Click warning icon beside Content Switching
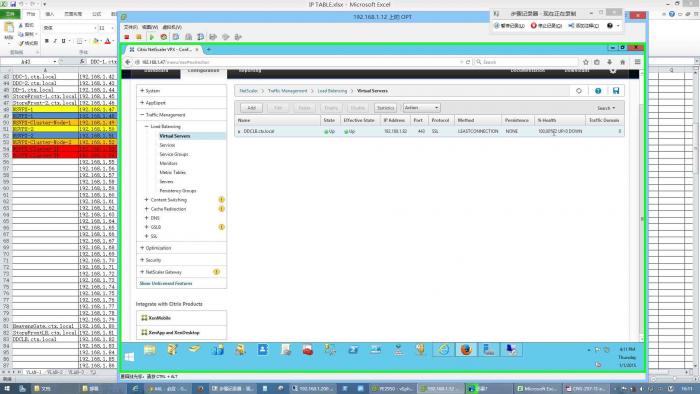 click(221, 200)
